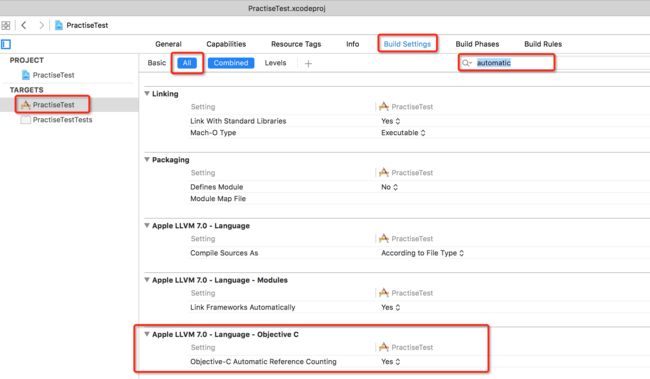
Task: Open the Build Rules tab
Action: pos(543,44)
